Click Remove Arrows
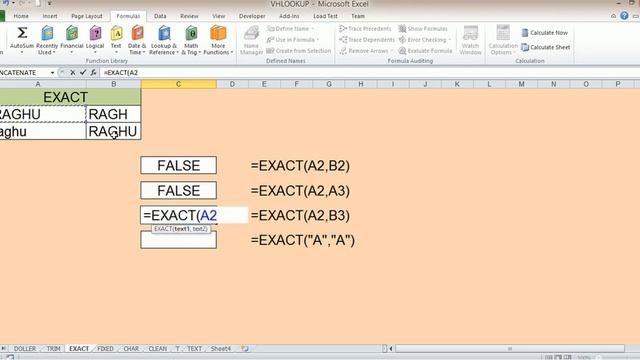 coord(366,51)
